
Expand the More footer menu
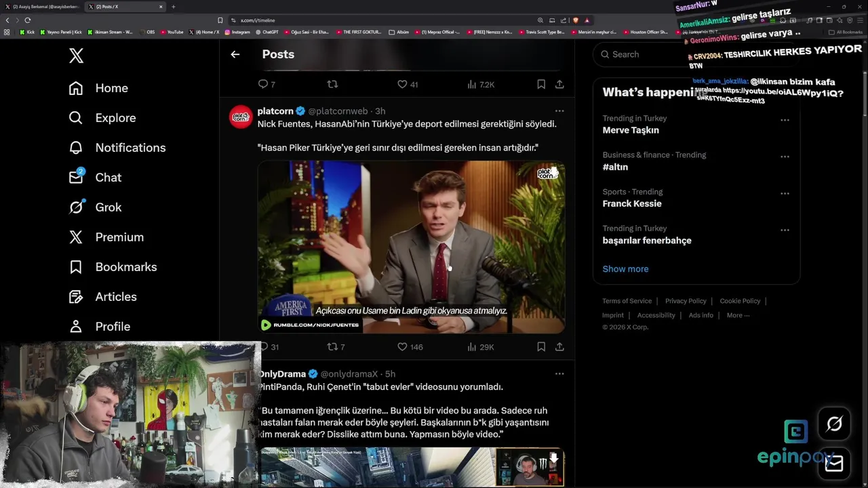pos(738,315)
